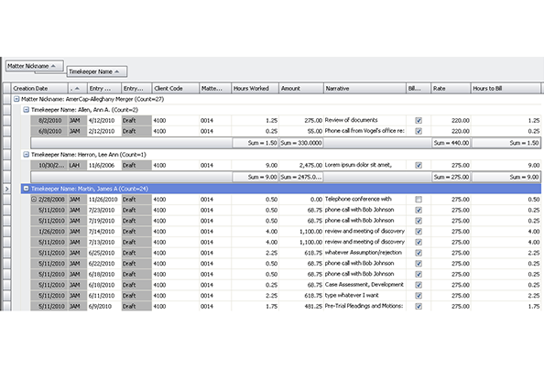
Task: Click the 2/12/2010 entry date cell
Action: [x=104, y=131]
